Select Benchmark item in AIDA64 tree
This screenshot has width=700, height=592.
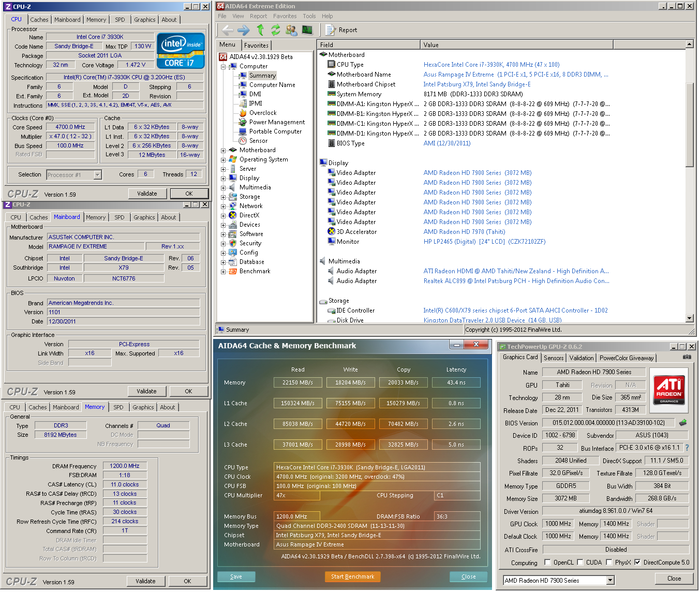point(255,271)
